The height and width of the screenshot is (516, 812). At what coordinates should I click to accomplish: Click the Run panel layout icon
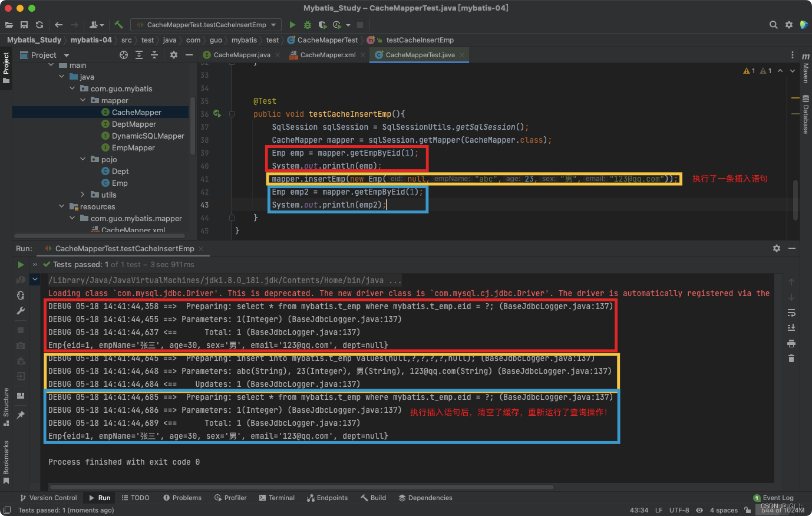21,396
